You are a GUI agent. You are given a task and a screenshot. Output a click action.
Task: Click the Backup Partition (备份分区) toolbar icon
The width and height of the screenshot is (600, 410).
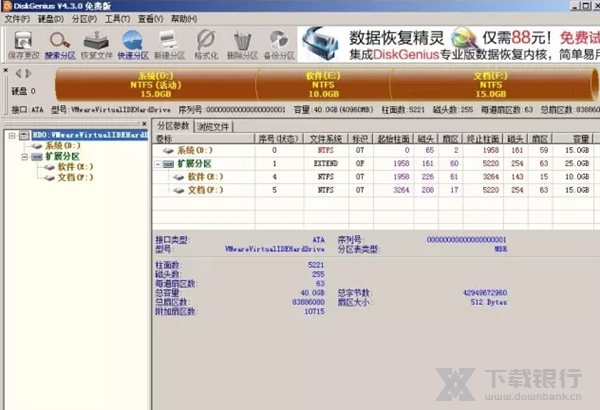point(279,45)
